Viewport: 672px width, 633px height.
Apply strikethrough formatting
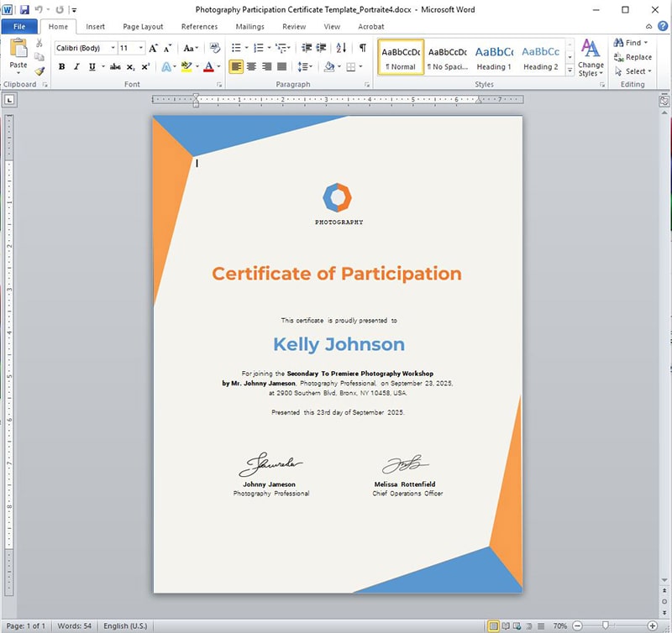tap(117, 67)
